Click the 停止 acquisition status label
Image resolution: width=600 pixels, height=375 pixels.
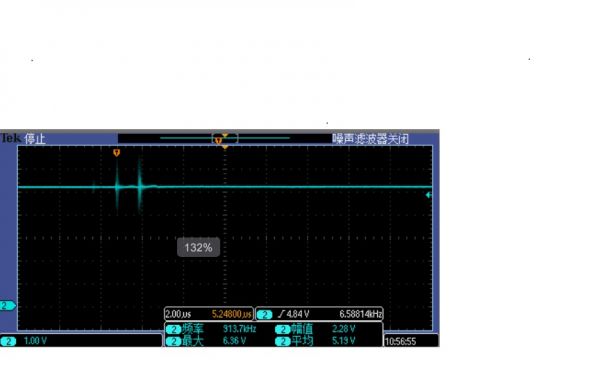point(35,139)
